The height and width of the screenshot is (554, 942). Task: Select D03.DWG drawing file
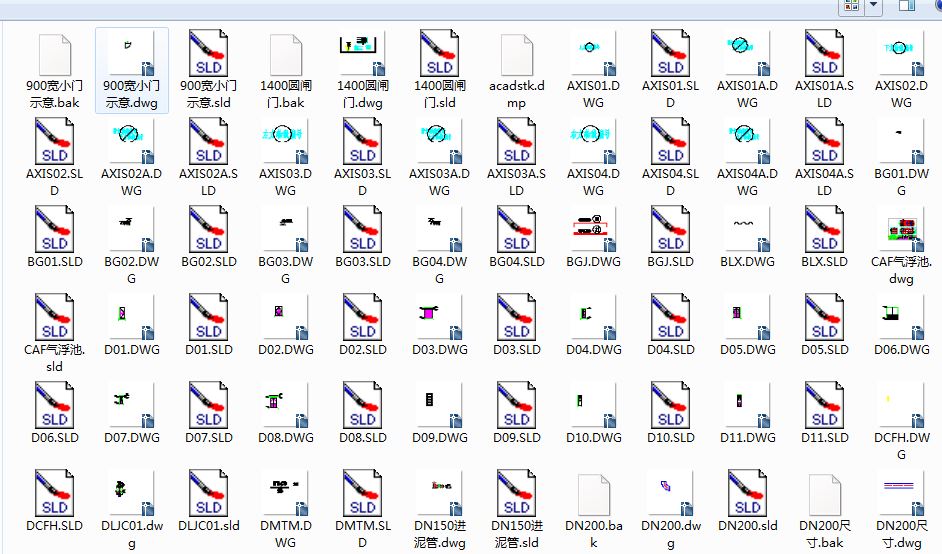tap(439, 318)
